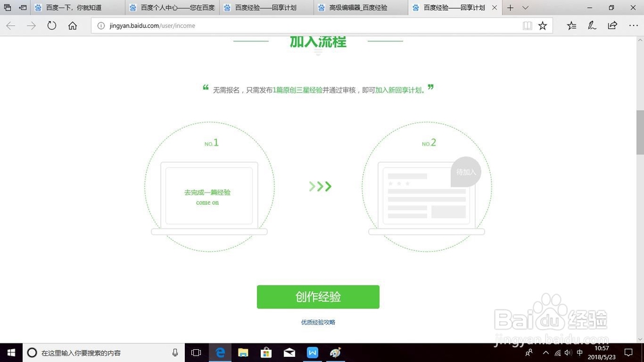Open the Favorites hub icon

(571, 26)
